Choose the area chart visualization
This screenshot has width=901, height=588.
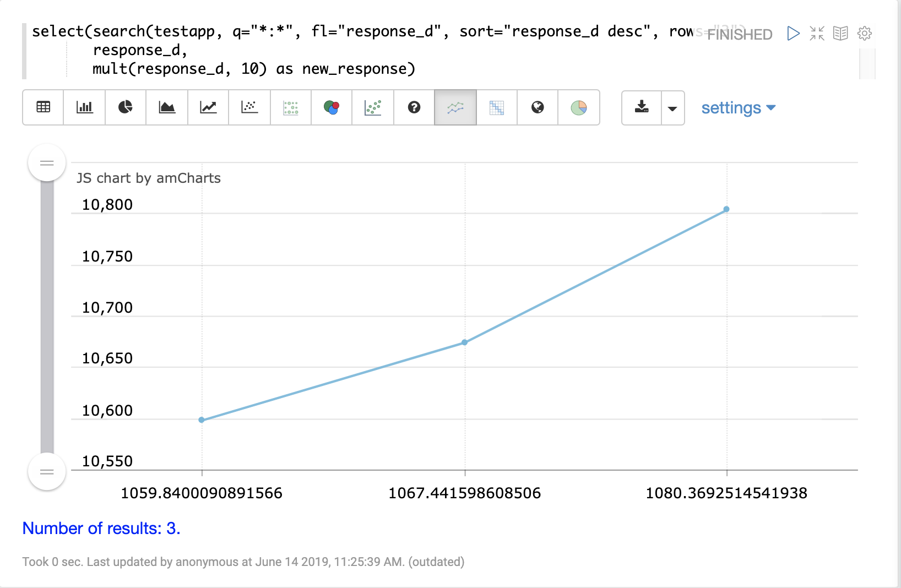(x=167, y=107)
